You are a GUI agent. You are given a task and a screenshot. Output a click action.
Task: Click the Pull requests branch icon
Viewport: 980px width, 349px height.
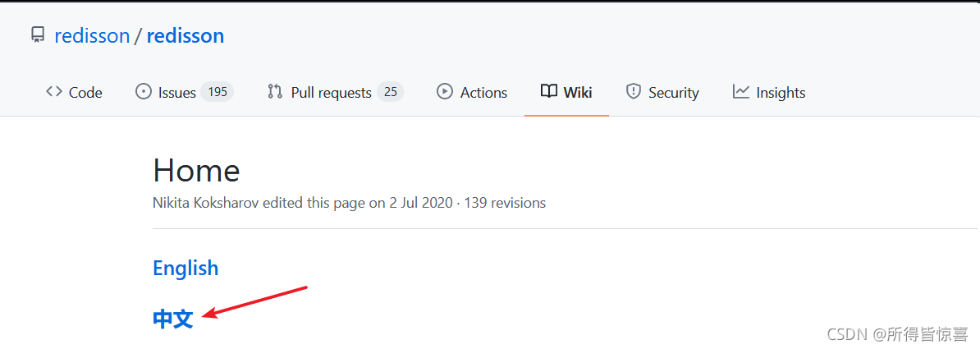tap(275, 92)
